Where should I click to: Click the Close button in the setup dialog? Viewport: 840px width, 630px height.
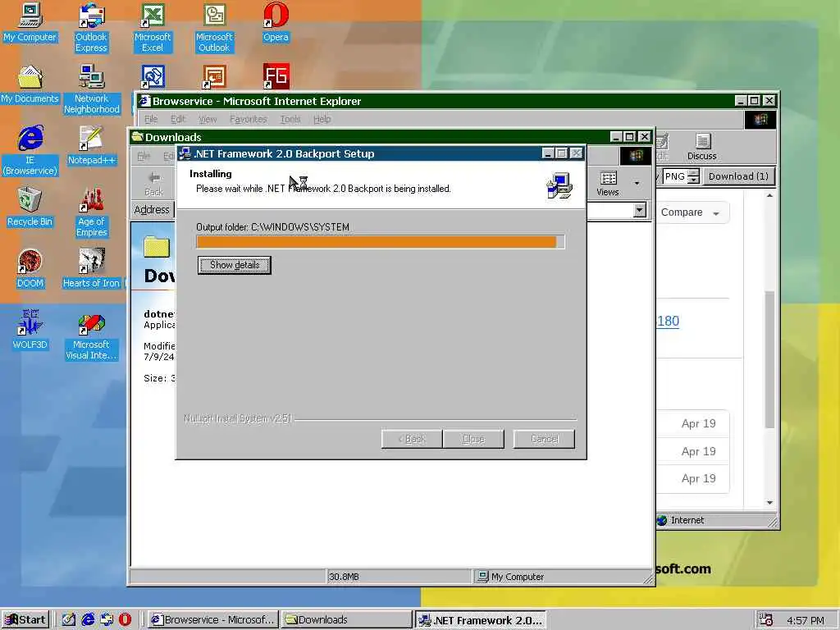point(473,439)
